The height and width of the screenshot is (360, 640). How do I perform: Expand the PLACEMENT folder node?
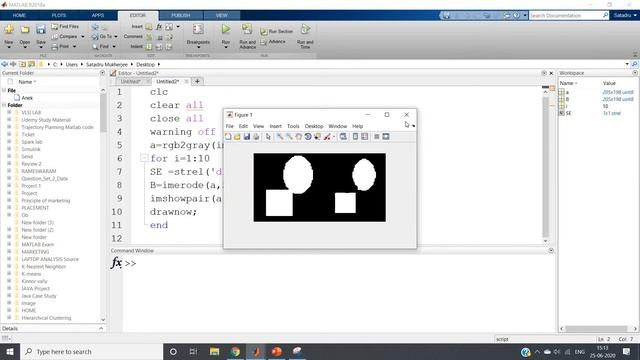[9, 208]
